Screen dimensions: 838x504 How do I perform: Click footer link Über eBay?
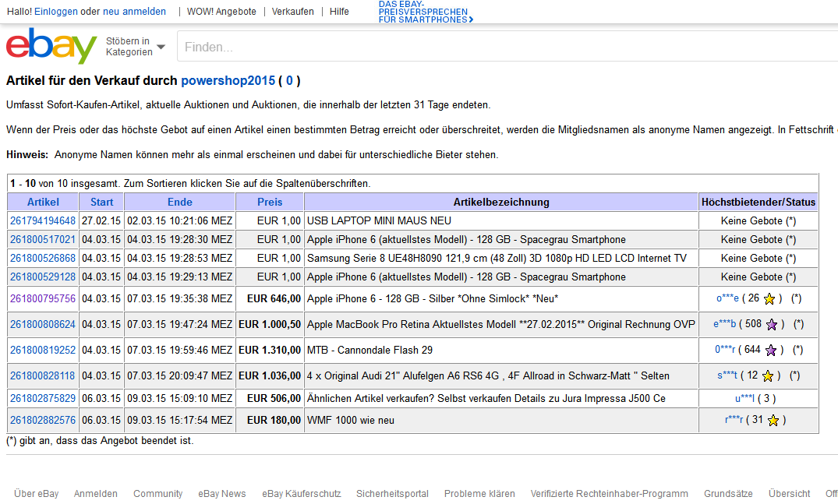pyautogui.click(x=37, y=494)
